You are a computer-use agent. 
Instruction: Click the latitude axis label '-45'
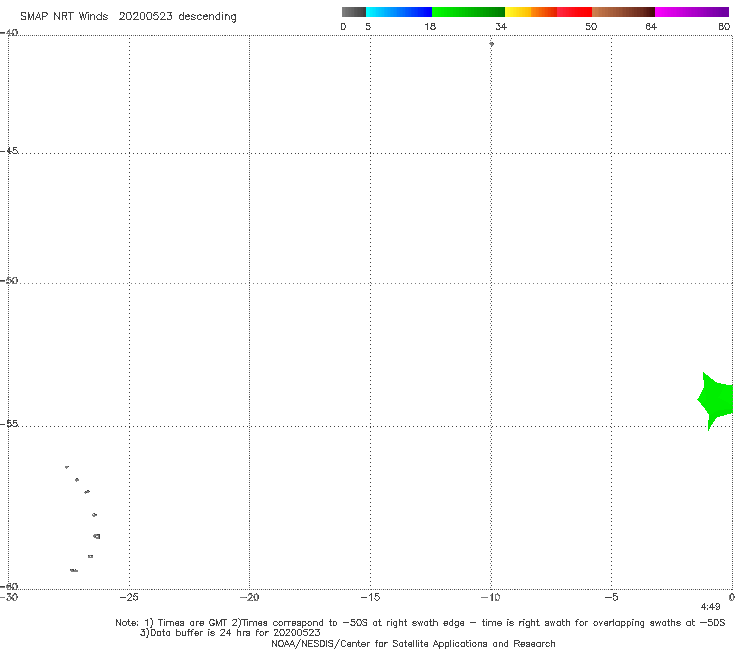(x=9, y=151)
